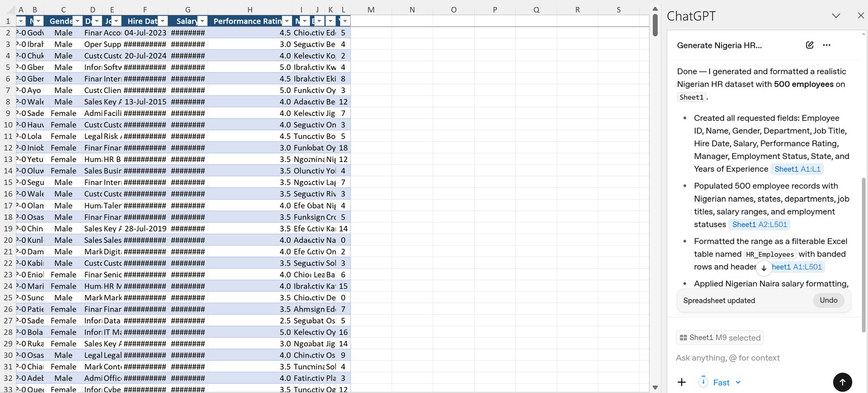868x393 pixels.
Task: Click the HR_Employees table name tag
Action: pos(770,254)
